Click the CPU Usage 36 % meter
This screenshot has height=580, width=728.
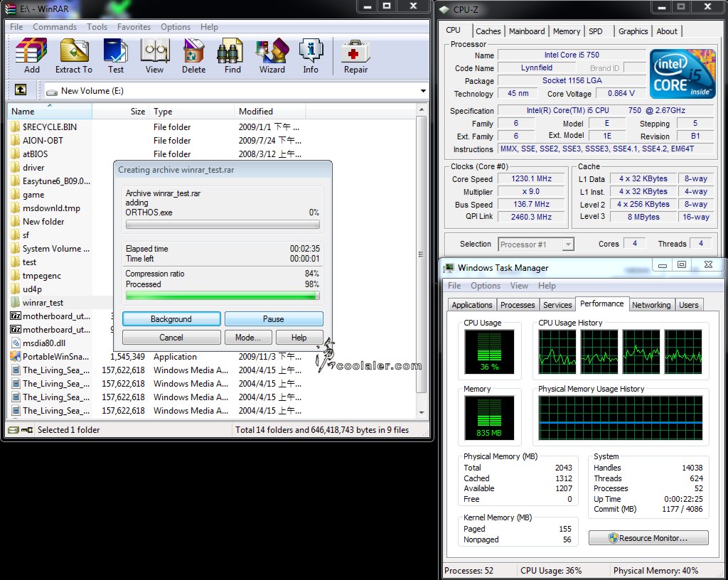[489, 352]
